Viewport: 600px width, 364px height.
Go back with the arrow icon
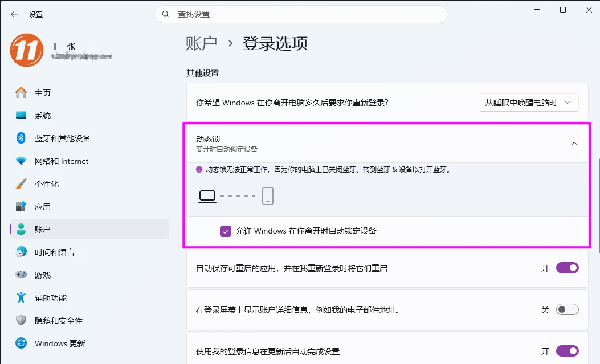pyautogui.click(x=14, y=15)
